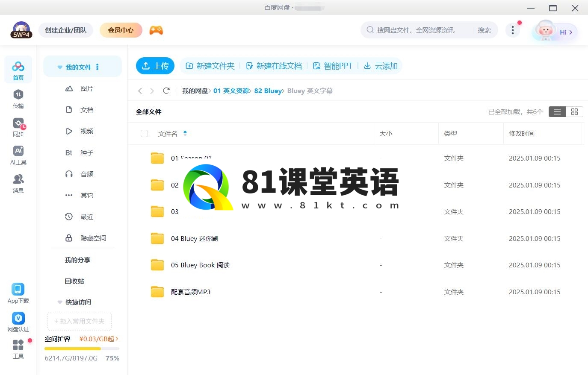Go to 我的网盘 in the breadcrumb

click(x=195, y=91)
